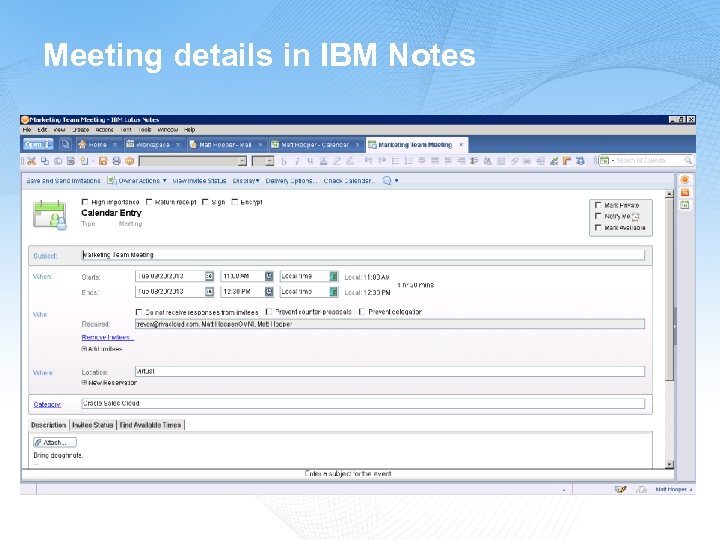This screenshot has width=720, height=540.
Task: Click the Copy toolbar icon
Action: click(45, 161)
